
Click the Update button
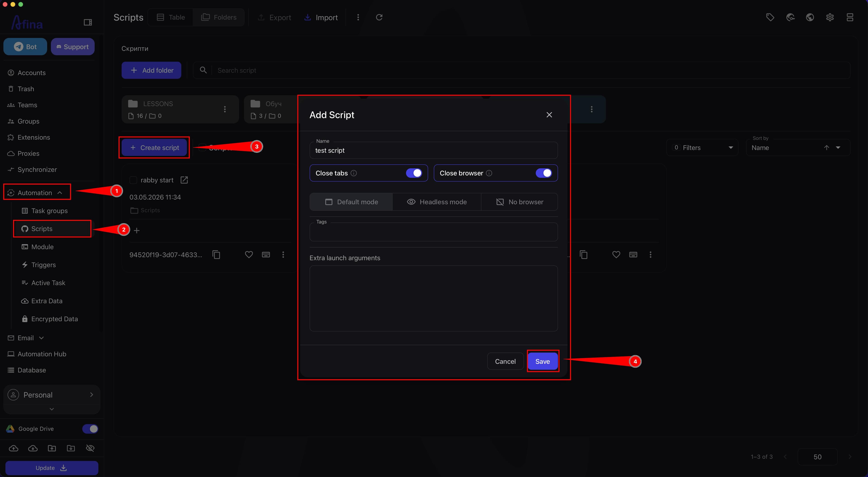coord(52,468)
